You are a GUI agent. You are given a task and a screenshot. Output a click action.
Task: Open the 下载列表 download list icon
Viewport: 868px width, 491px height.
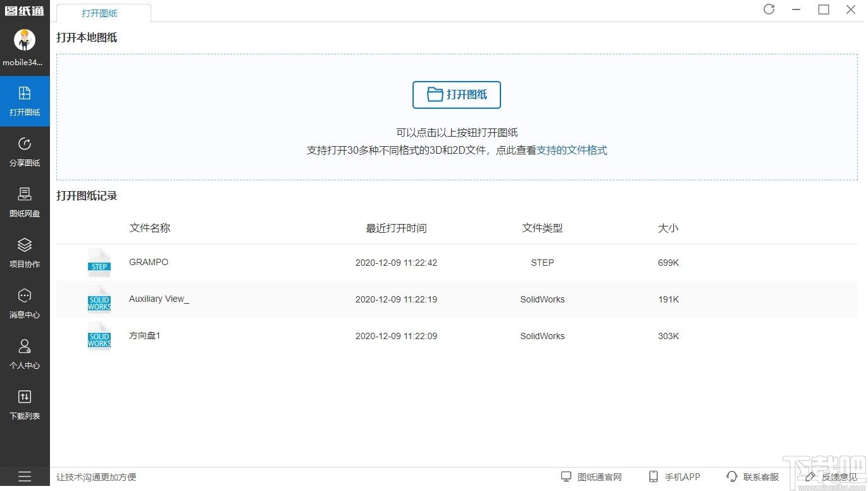[x=25, y=404]
